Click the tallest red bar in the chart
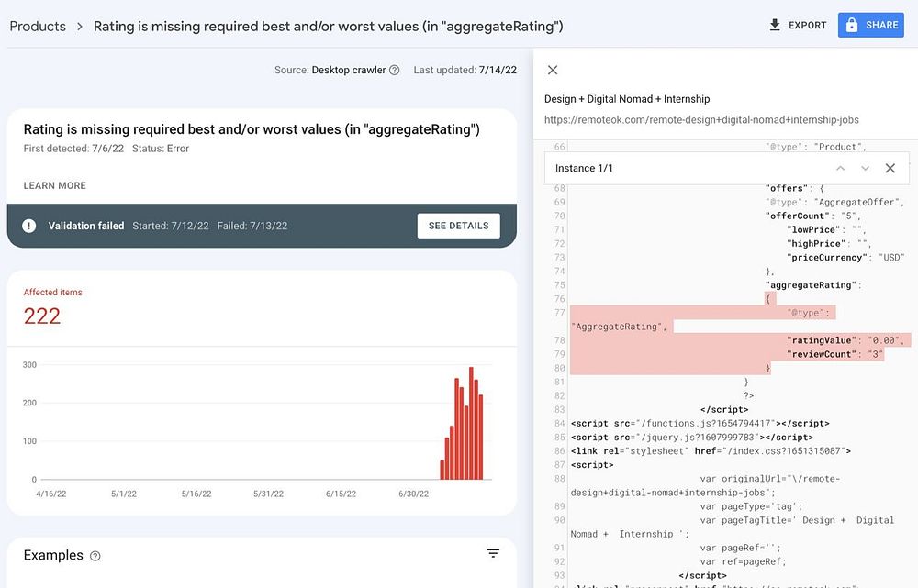This screenshot has width=918, height=588. (471, 424)
